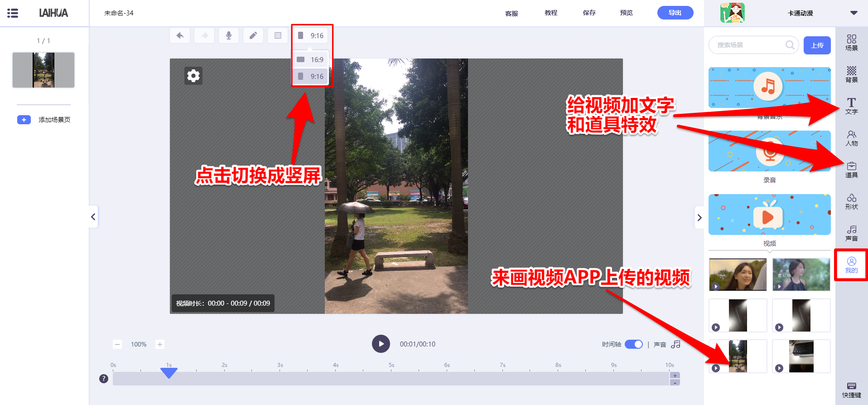868x405 pixels.
Task: Click the timeline extend plus button
Action: click(x=675, y=376)
